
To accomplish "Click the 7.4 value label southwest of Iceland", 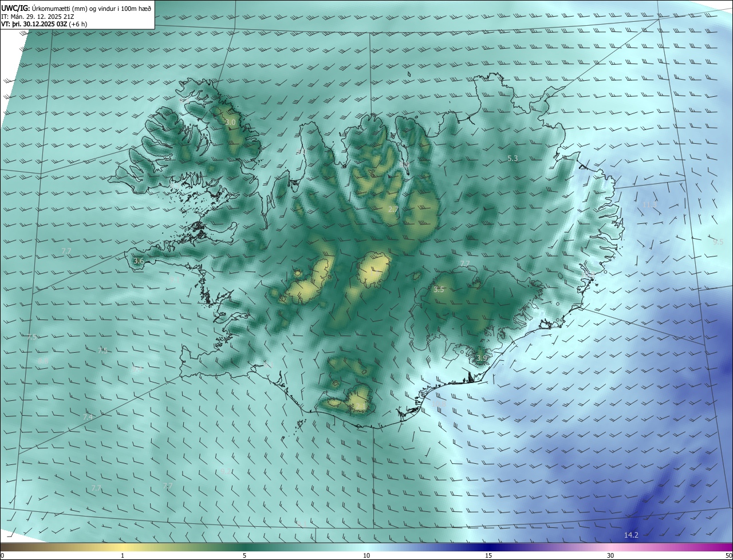I will (x=88, y=417).
